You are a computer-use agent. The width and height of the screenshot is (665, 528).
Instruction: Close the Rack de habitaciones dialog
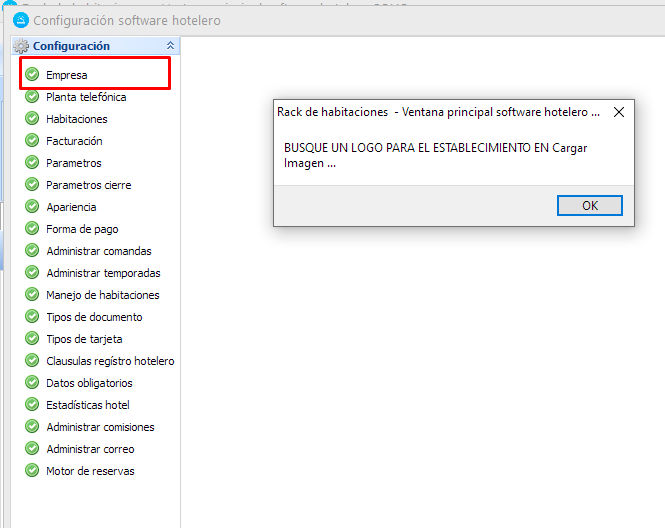click(618, 112)
